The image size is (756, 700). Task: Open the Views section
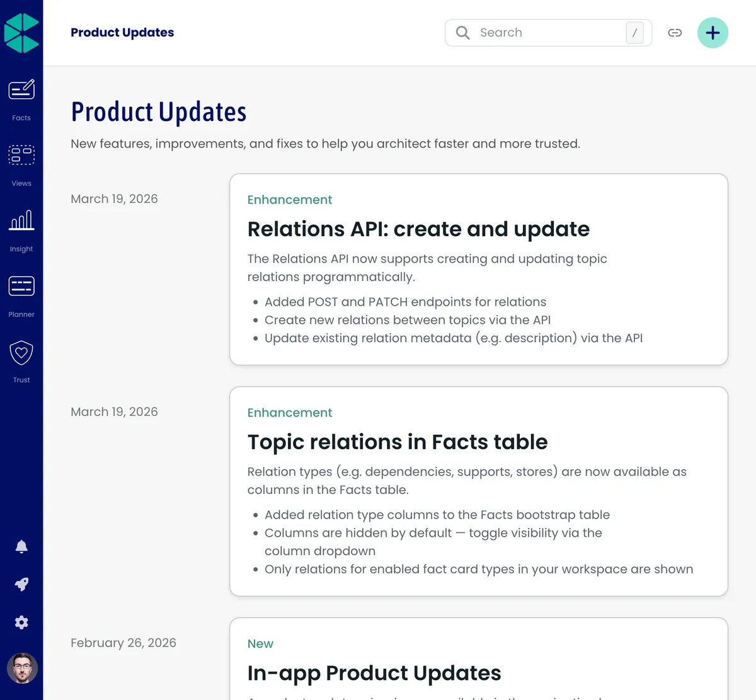(x=21, y=163)
